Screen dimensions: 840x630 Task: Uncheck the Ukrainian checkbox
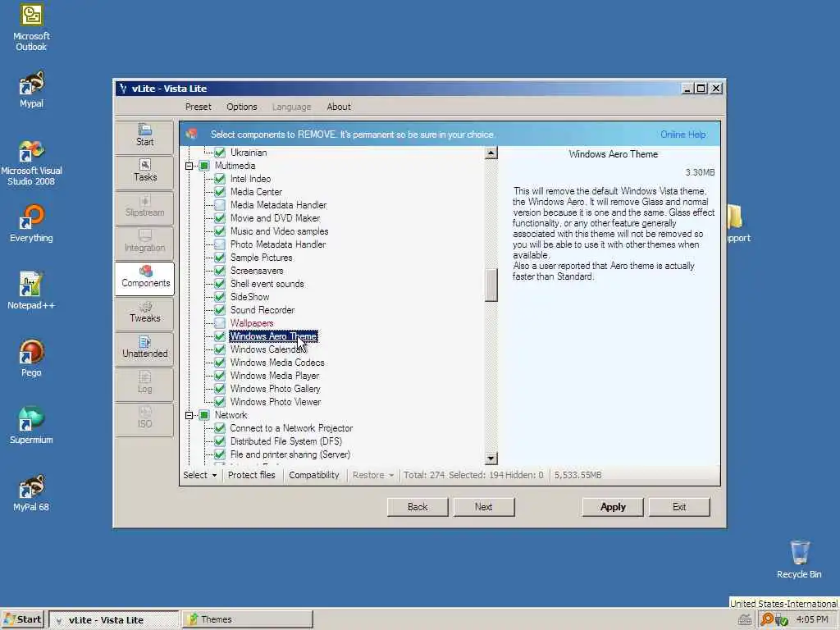pyautogui.click(x=220, y=152)
